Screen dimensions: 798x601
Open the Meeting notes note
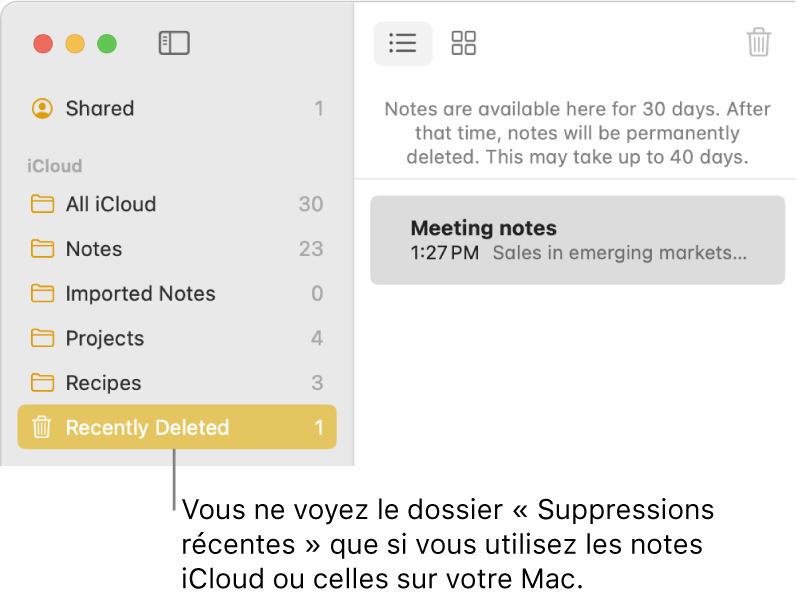click(577, 240)
